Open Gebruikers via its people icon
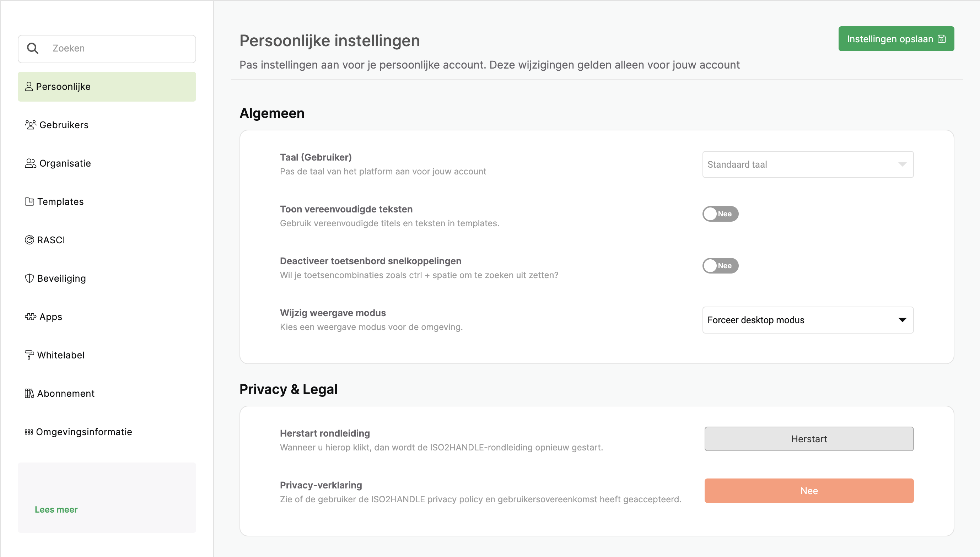 coord(30,125)
